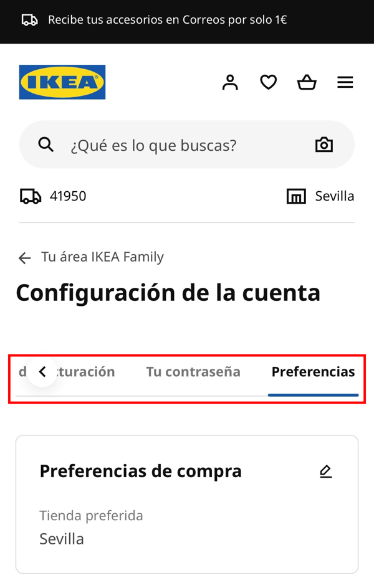374x588 pixels.
Task: Click the back arrow beside Tu área IKEA Family
Action: pyautogui.click(x=25, y=258)
